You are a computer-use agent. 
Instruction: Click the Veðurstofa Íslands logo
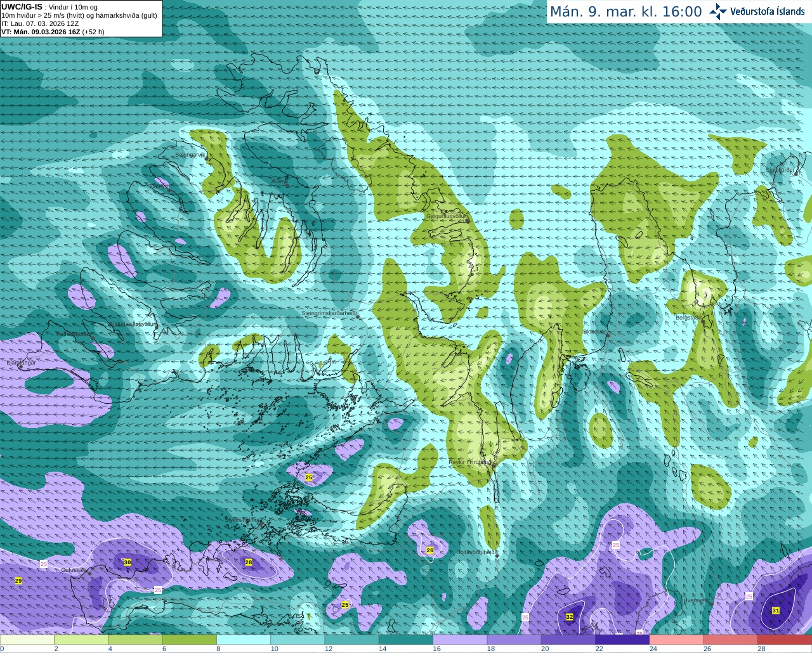pyautogui.click(x=757, y=11)
